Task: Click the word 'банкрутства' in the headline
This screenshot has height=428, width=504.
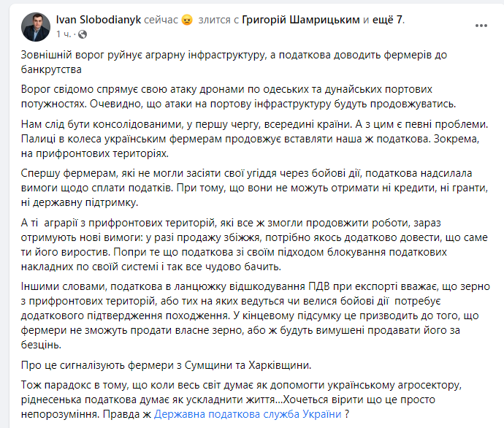Action: click(x=51, y=69)
